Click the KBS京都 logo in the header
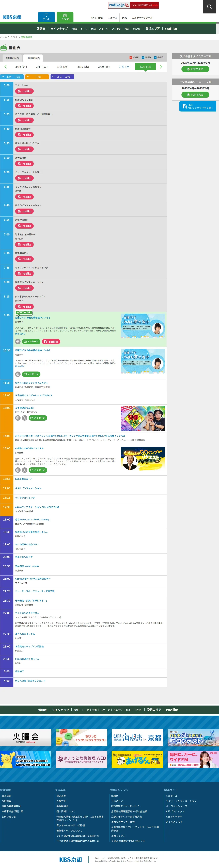The height and width of the screenshot is (868, 219). click(x=12, y=17)
